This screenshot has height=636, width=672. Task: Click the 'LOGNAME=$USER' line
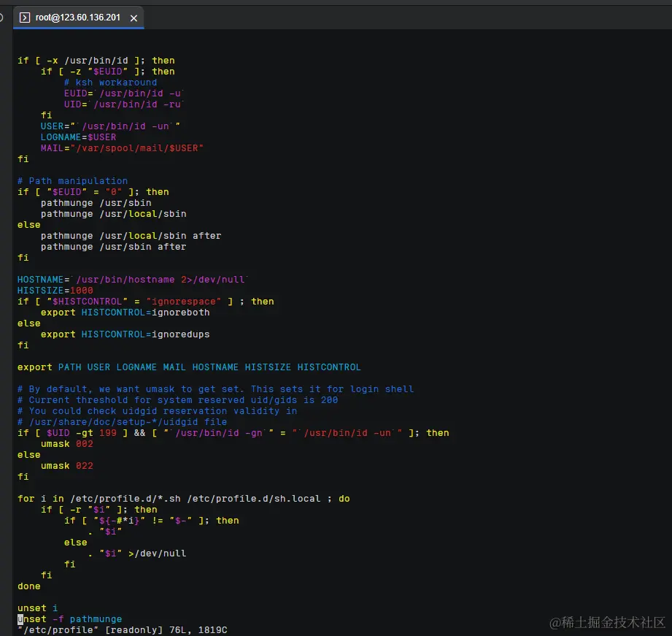(x=78, y=137)
